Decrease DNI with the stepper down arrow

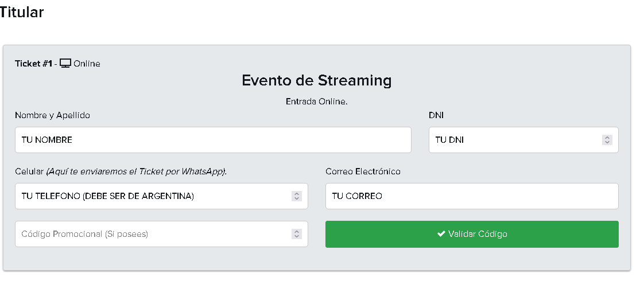(607, 142)
